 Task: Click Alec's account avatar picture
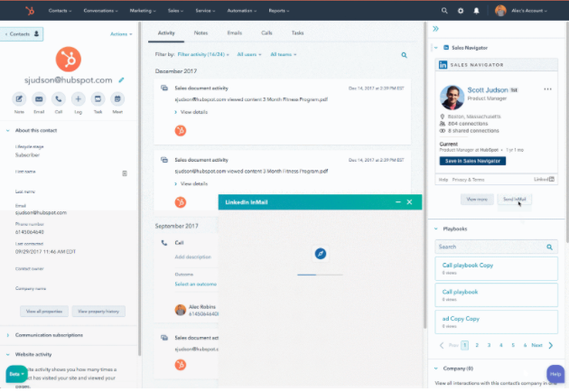click(500, 11)
